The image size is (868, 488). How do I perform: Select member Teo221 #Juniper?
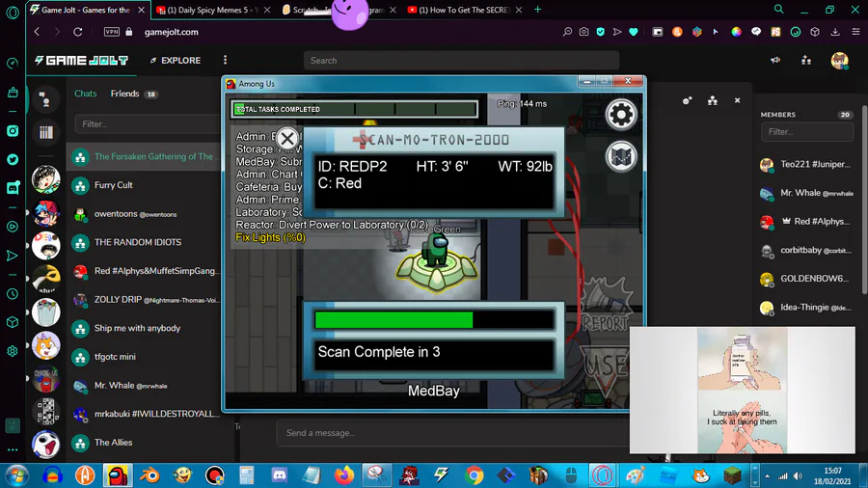click(x=807, y=164)
